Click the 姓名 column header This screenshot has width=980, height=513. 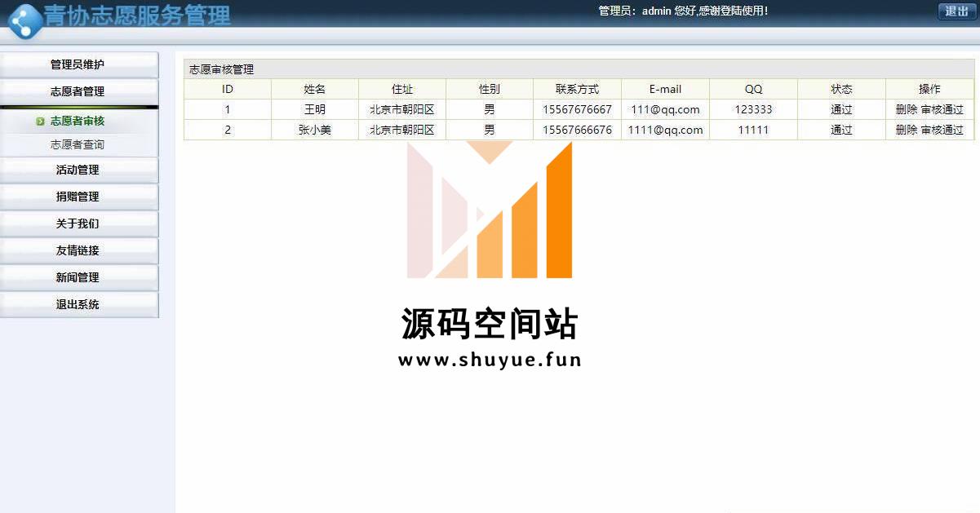click(315, 89)
